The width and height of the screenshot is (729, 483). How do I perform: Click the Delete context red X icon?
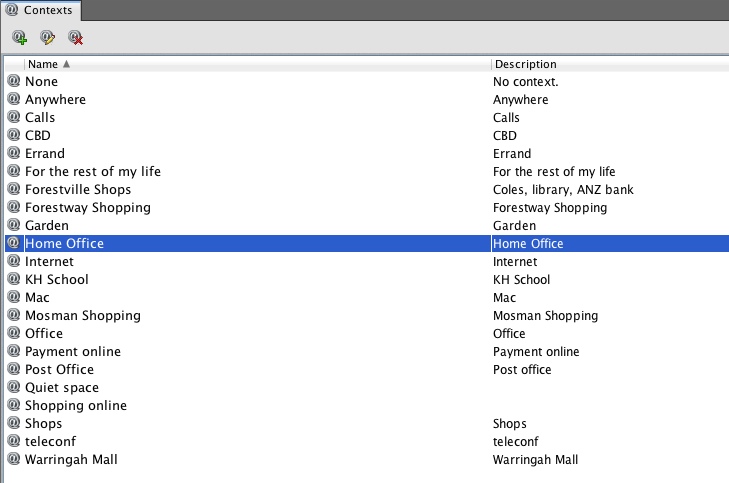click(x=75, y=38)
